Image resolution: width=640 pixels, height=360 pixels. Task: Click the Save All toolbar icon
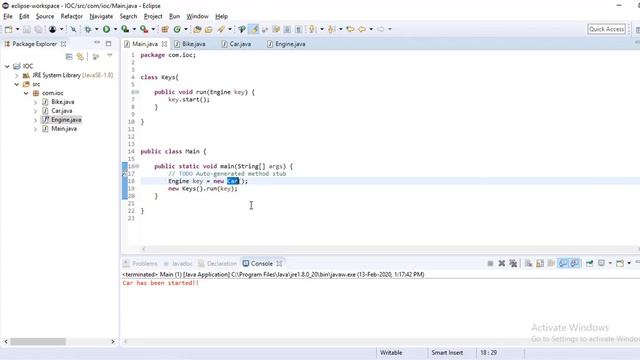[x=38, y=29]
